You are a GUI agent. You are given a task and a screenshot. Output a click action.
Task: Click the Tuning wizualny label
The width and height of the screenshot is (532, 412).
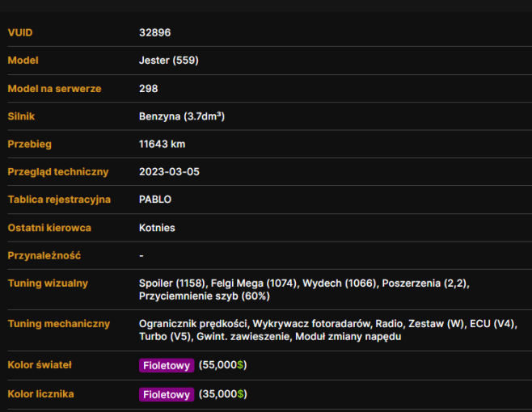click(48, 283)
